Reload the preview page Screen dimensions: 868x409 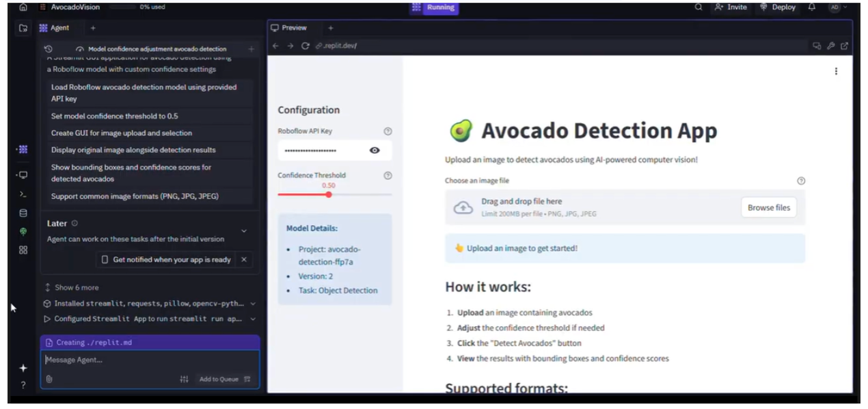(306, 46)
